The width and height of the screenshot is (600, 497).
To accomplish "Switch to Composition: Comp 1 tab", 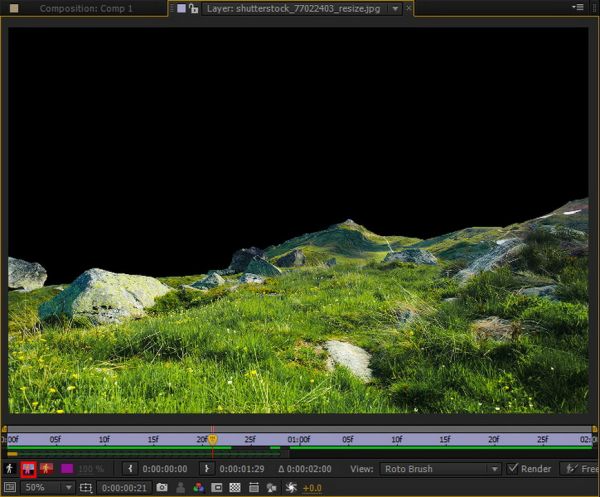I will [x=85, y=8].
